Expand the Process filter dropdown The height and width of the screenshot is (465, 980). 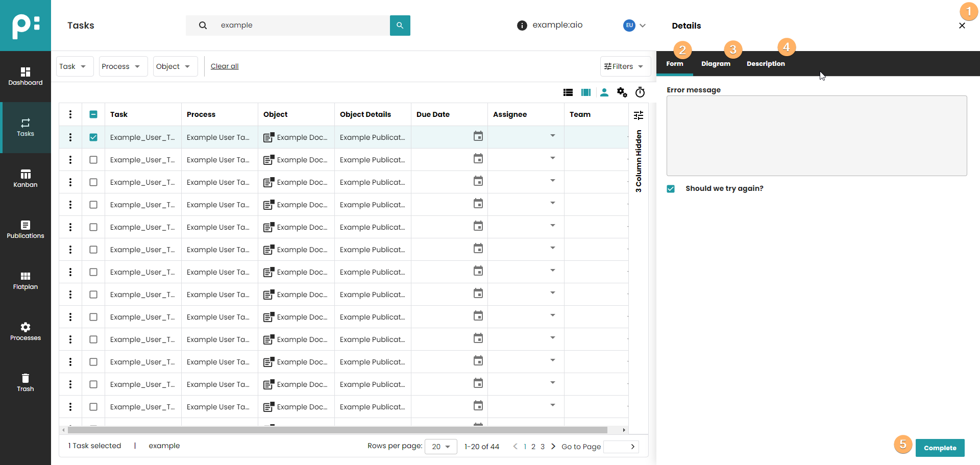pyautogui.click(x=122, y=66)
